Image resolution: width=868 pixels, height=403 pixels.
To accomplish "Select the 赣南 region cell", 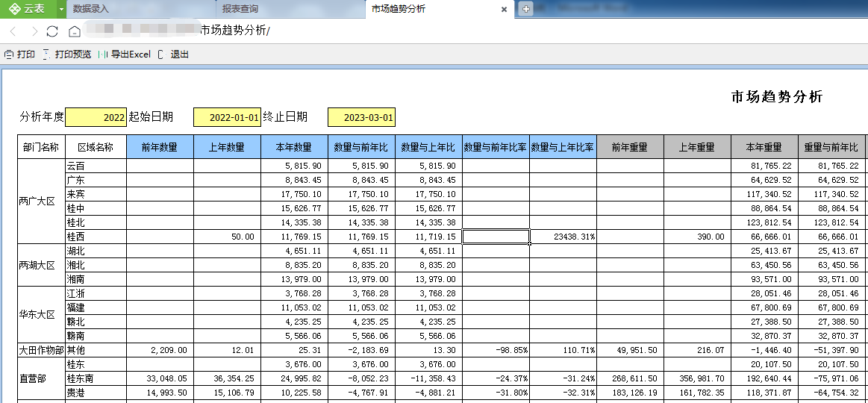I will point(96,336).
